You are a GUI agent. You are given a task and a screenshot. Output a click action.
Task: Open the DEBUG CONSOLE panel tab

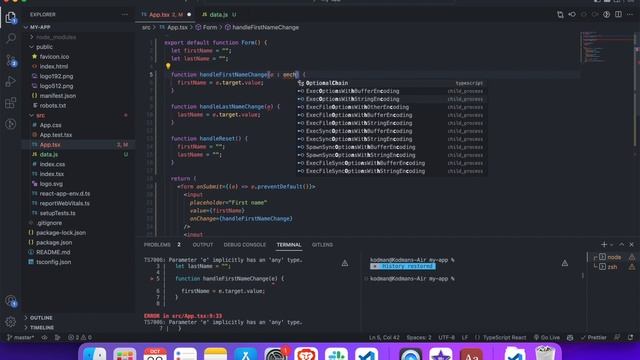(x=244, y=244)
